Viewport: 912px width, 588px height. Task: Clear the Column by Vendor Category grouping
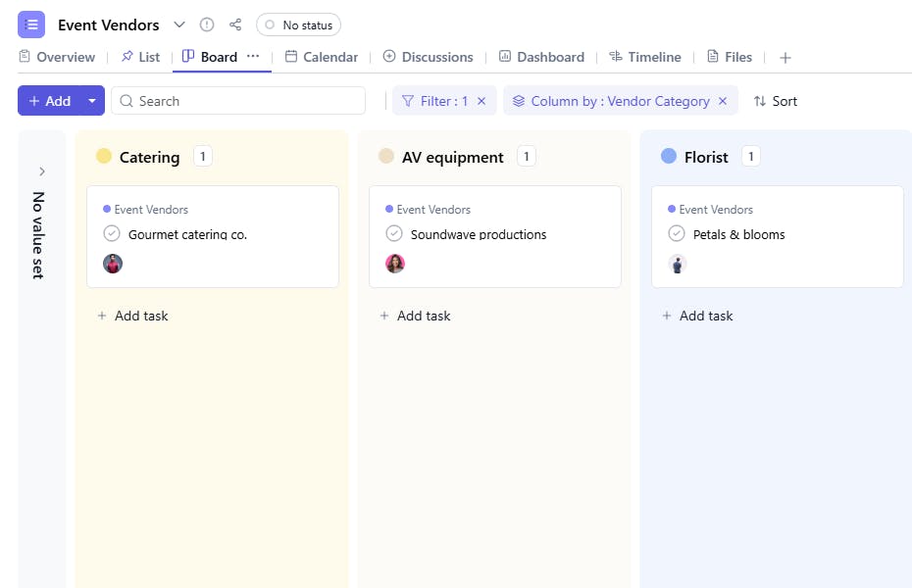(x=723, y=101)
